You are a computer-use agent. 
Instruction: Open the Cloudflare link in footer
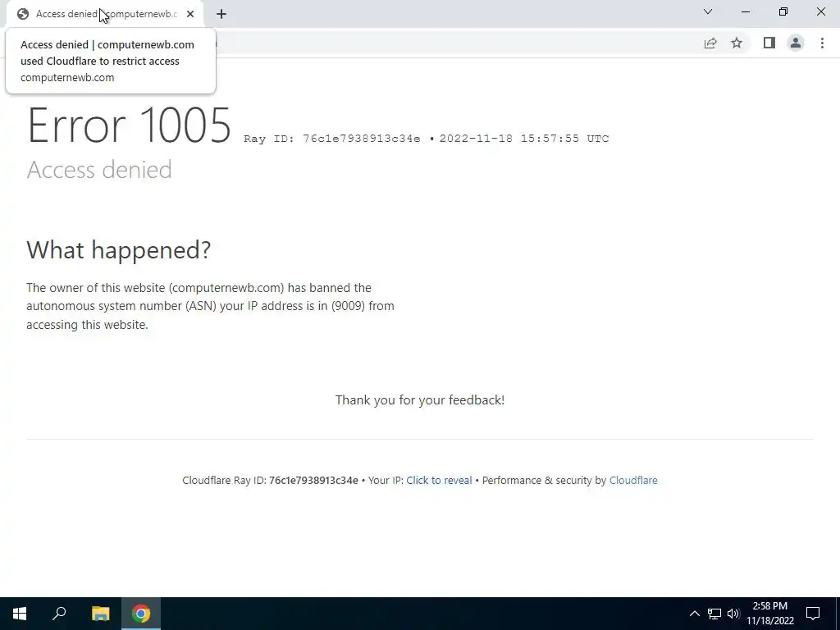coord(633,481)
